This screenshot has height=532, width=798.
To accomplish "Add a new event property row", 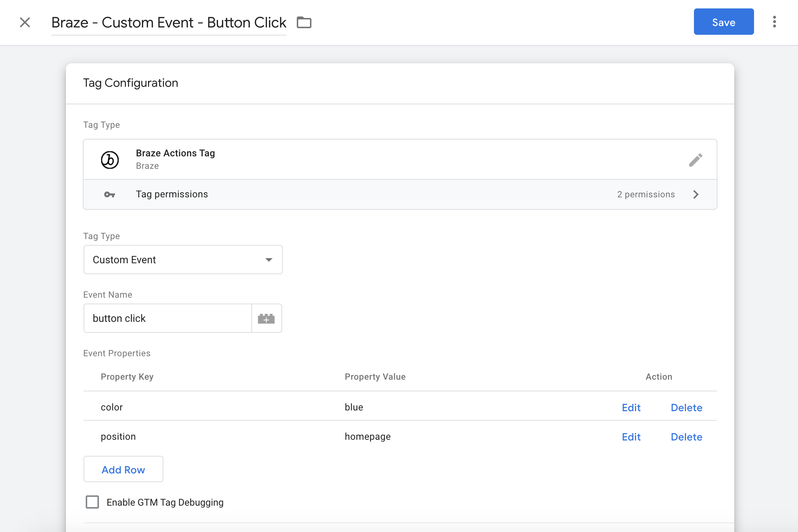I will point(123,469).
